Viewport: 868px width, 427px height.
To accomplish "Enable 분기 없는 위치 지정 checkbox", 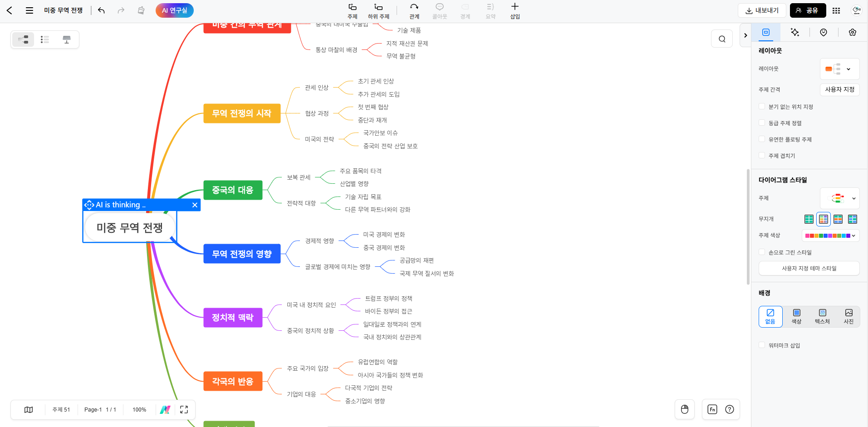I will pyautogui.click(x=762, y=107).
